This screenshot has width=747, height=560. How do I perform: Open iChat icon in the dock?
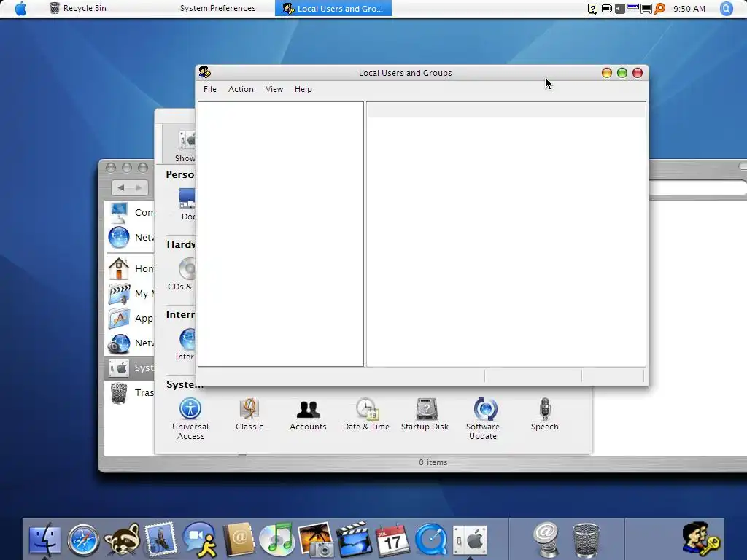pyautogui.click(x=200, y=540)
